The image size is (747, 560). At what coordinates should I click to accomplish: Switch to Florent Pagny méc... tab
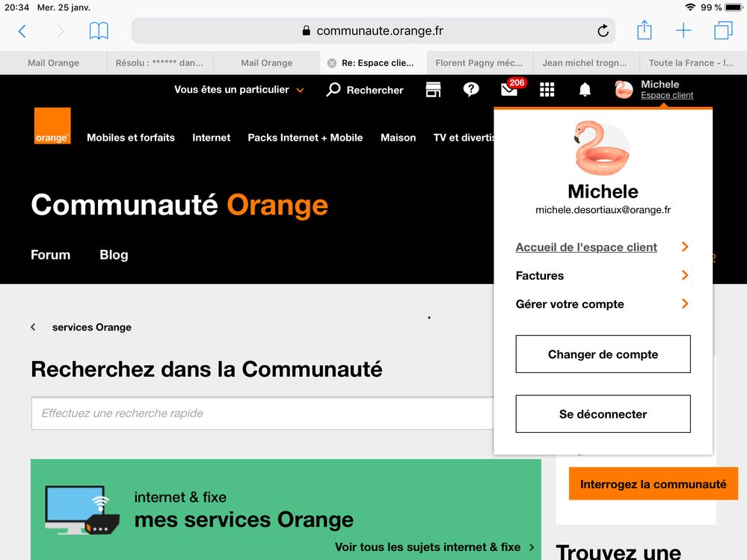pos(479,63)
